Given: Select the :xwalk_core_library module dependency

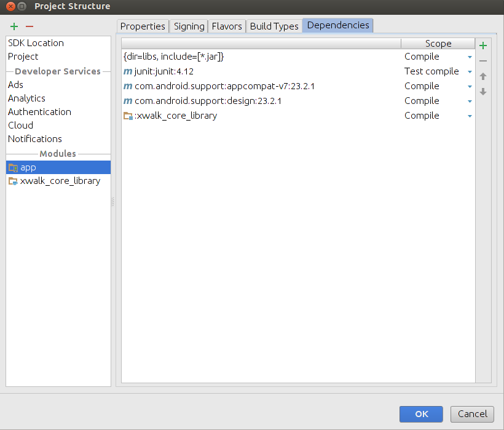Looking at the screenshot, I should [x=175, y=116].
